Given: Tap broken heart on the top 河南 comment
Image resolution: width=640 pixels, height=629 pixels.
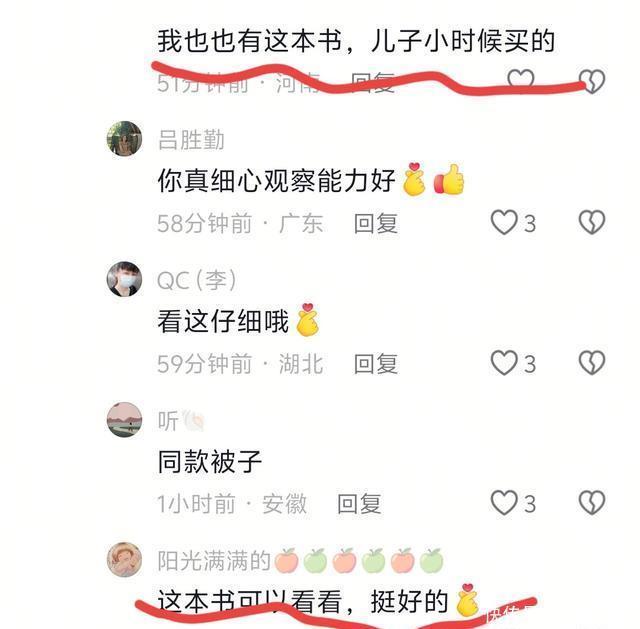Looking at the screenshot, I should (592, 81).
